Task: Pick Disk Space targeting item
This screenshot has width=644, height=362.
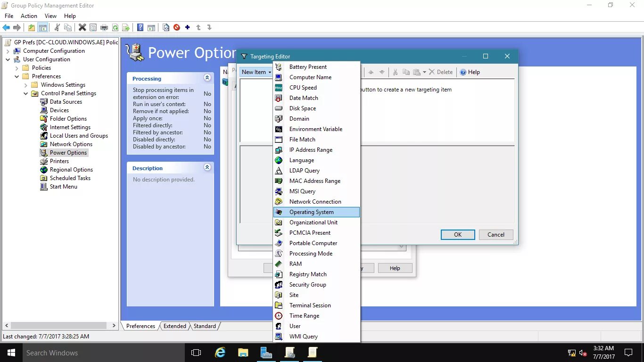Action: coord(316,108)
